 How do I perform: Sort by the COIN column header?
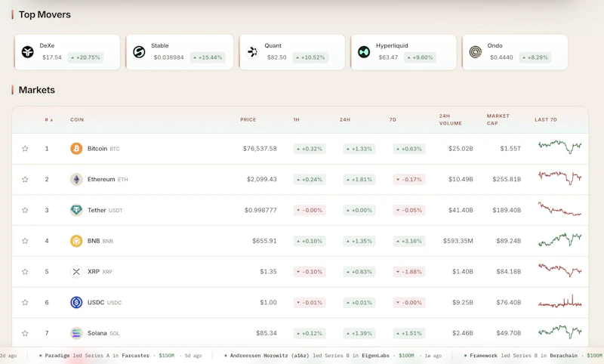(x=77, y=120)
